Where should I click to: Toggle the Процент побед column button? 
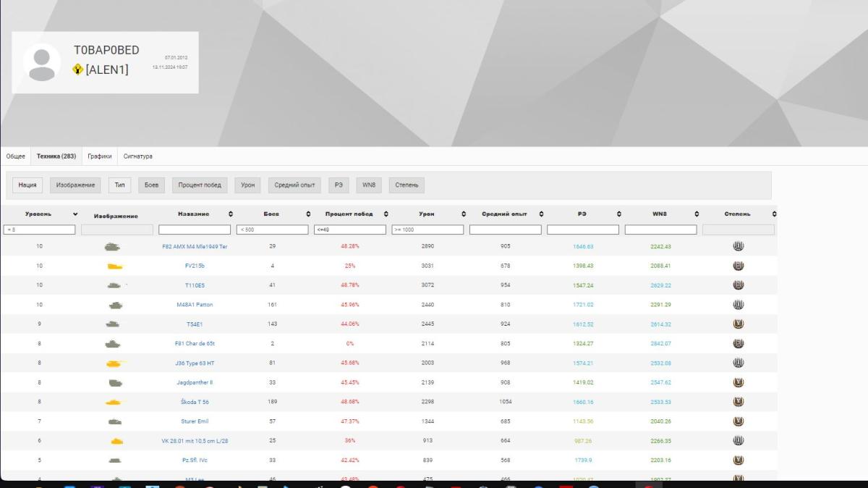point(200,185)
